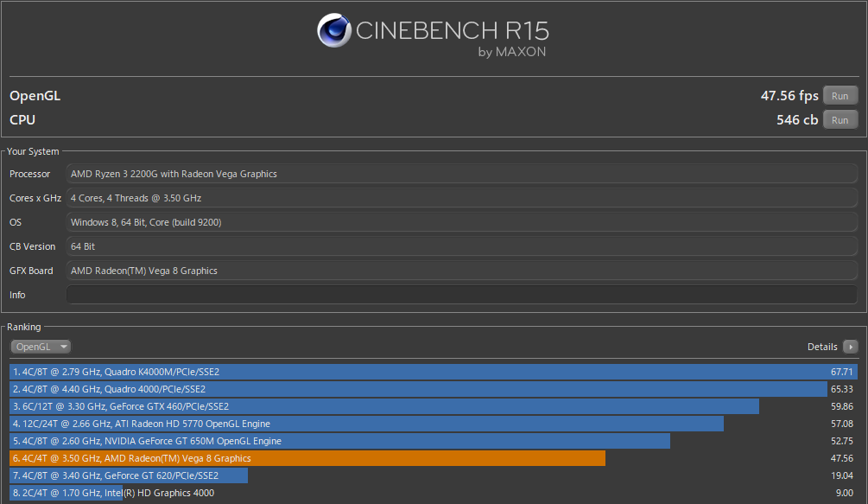The width and height of the screenshot is (868, 504).
Task: Click the Processor label
Action: [30, 174]
